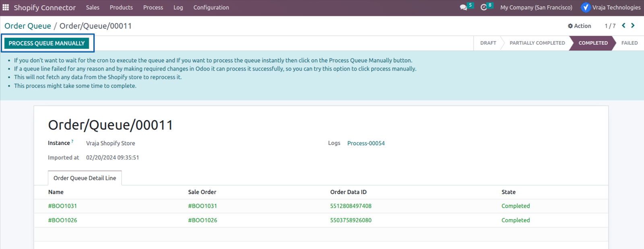Open the apps grid menu icon
Viewport: 644px width, 249px height.
pyautogui.click(x=6, y=7)
